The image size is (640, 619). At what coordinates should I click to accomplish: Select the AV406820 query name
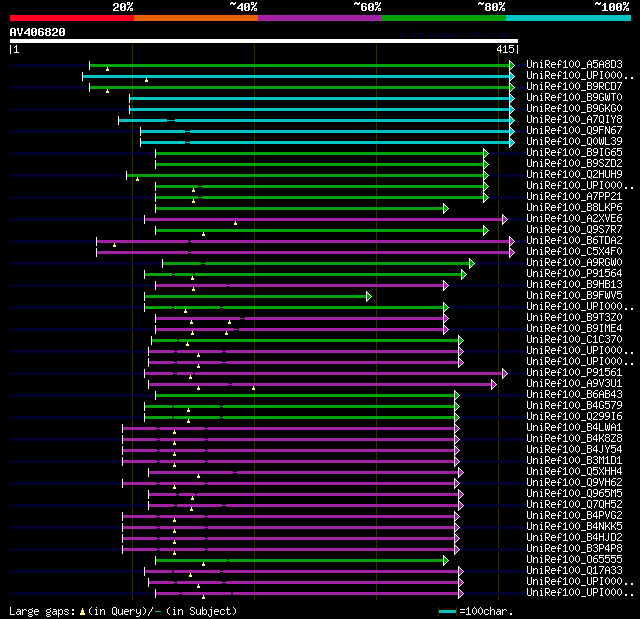pos(38,32)
